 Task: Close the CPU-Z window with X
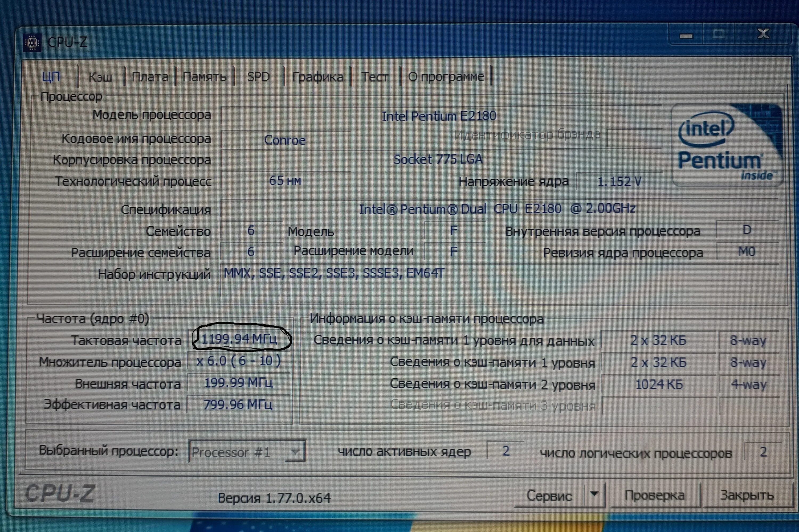[x=763, y=34]
